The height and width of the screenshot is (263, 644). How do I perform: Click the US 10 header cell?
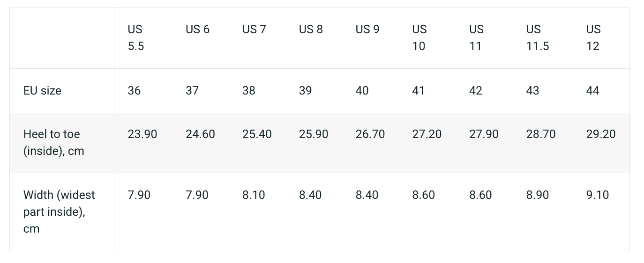tap(419, 37)
